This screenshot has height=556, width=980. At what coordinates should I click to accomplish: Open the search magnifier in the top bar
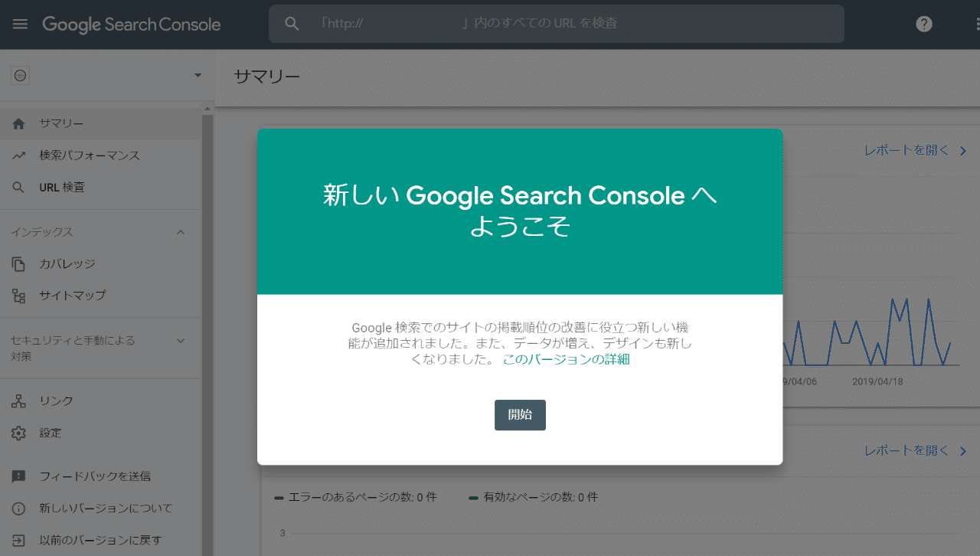click(x=292, y=23)
